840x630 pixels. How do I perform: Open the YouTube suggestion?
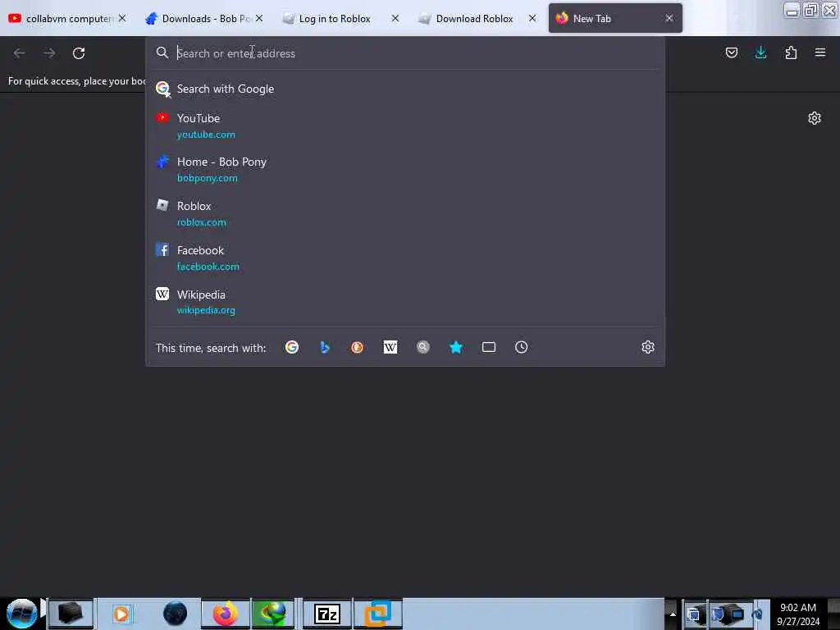[x=405, y=126]
